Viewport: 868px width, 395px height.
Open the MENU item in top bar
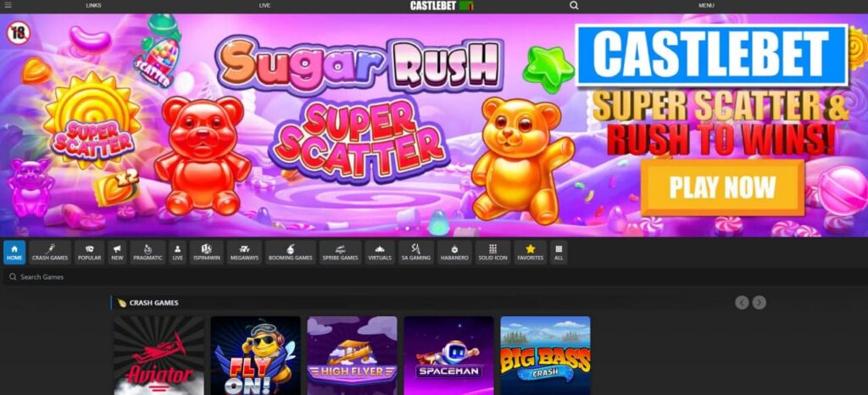[706, 6]
